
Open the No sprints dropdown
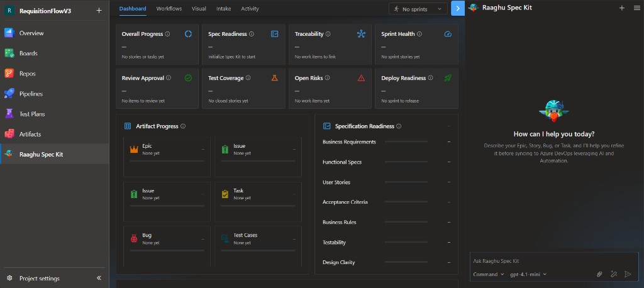coord(418,9)
